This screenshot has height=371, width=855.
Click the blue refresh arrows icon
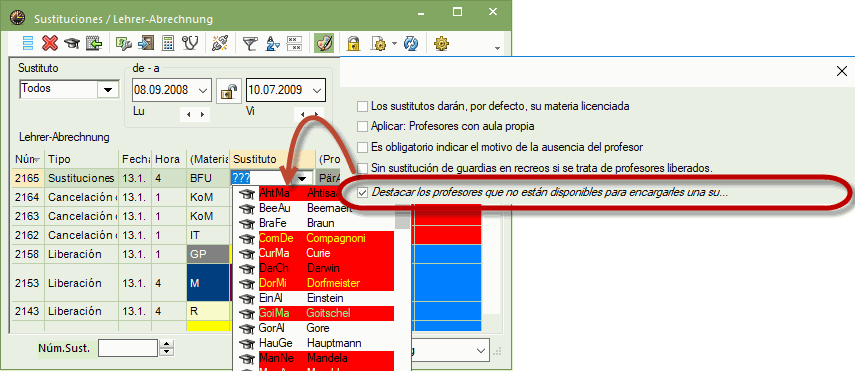coord(411,44)
